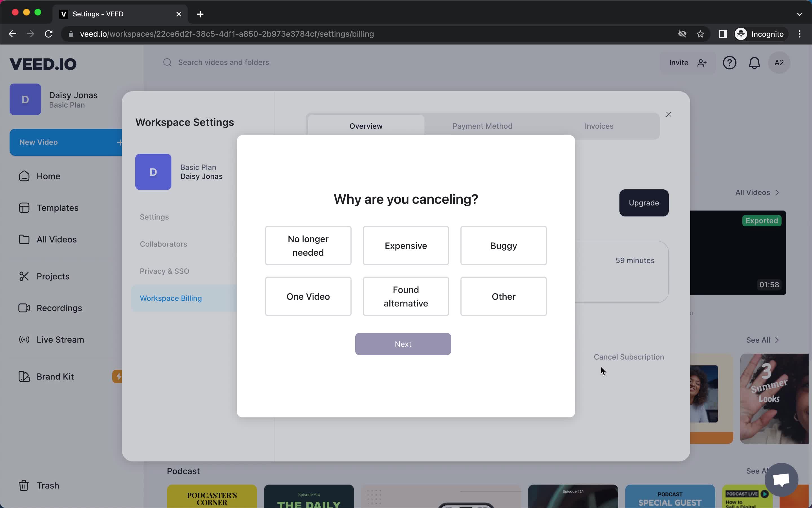The image size is (812, 508).
Task: Open the All Videos link with chevron
Action: 757,192
